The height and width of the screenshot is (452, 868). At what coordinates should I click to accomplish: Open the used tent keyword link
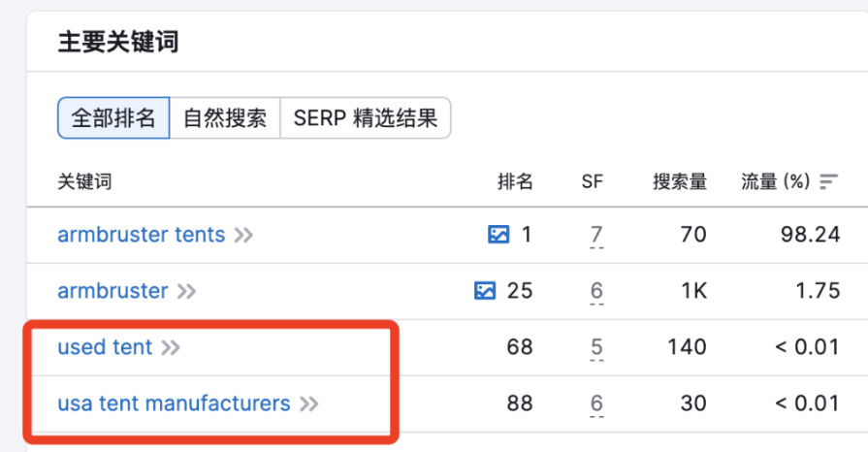[x=105, y=347]
